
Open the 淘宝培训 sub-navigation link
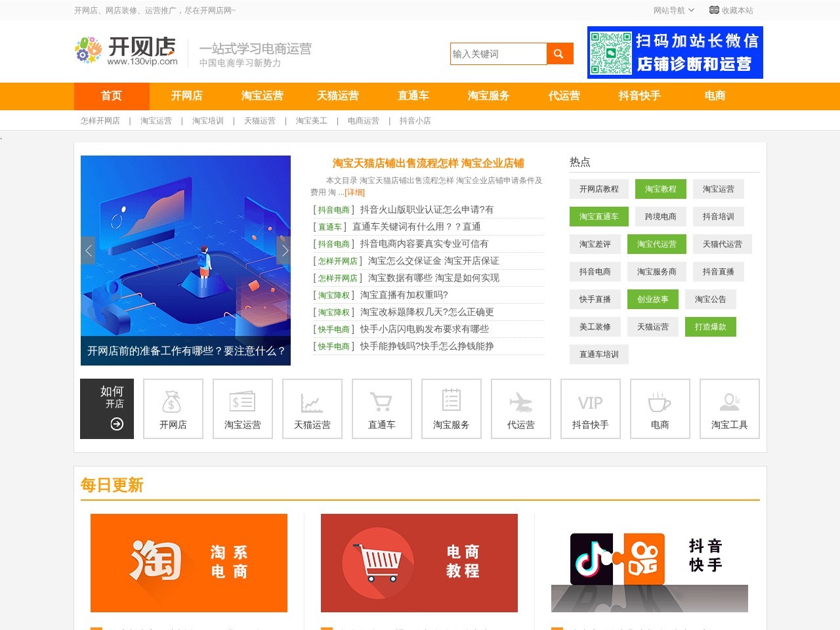pyautogui.click(x=208, y=121)
